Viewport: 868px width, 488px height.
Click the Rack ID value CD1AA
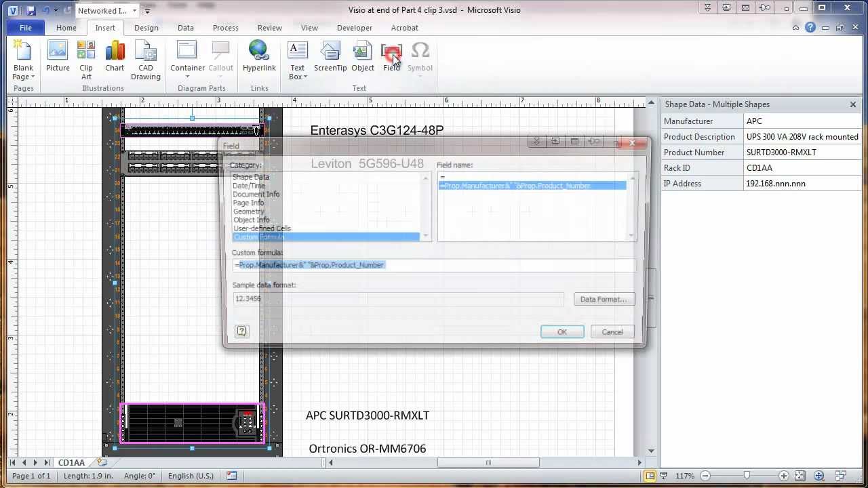click(x=802, y=168)
